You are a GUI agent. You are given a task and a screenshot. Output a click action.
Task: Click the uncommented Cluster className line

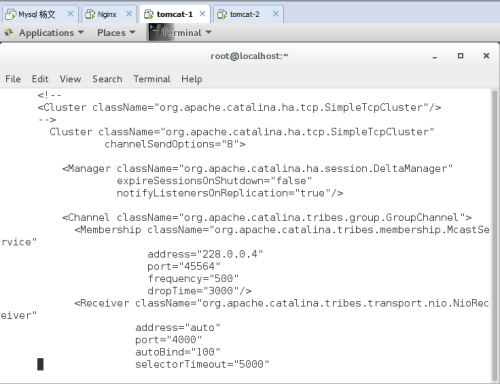click(242, 132)
